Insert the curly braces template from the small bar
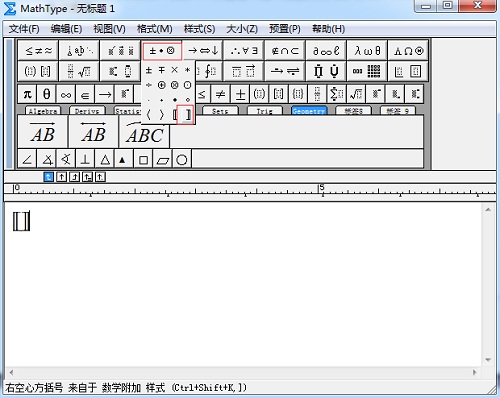 click(x=298, y=94)
